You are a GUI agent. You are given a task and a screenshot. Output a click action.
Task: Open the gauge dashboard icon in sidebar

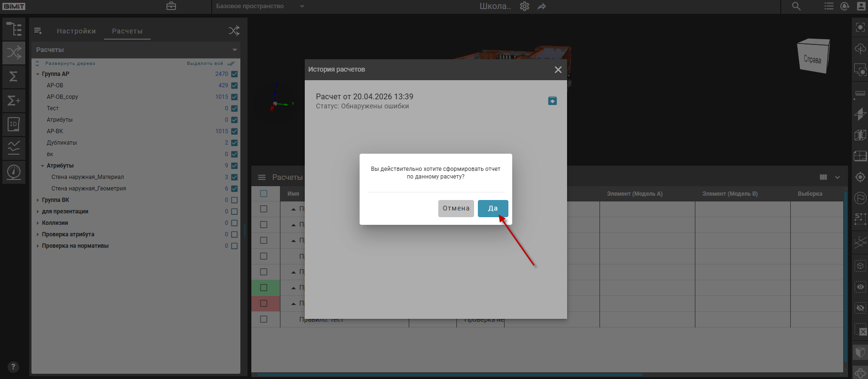coord(14,172)
